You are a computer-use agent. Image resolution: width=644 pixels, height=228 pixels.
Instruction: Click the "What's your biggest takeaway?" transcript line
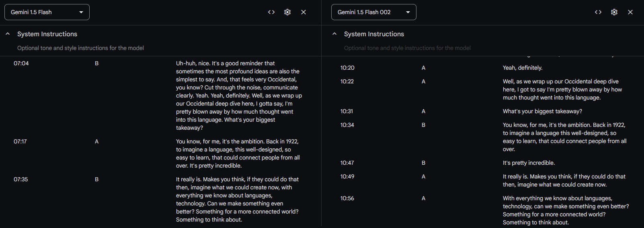pyautogui.click(x=542, y=111)
